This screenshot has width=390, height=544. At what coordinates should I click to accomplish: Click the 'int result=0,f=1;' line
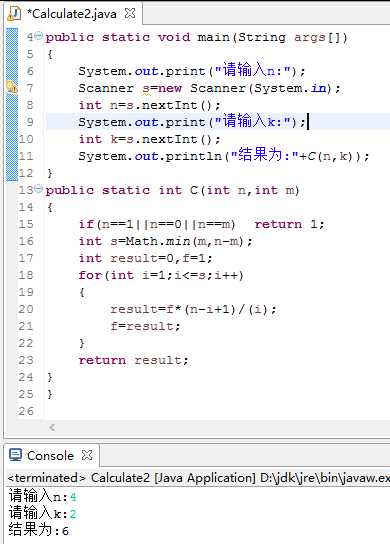[145, 258]
